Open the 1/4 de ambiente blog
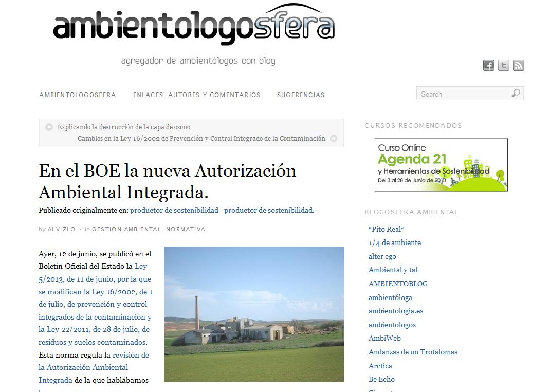Screen dimensions: 550x392 (395, 242)
